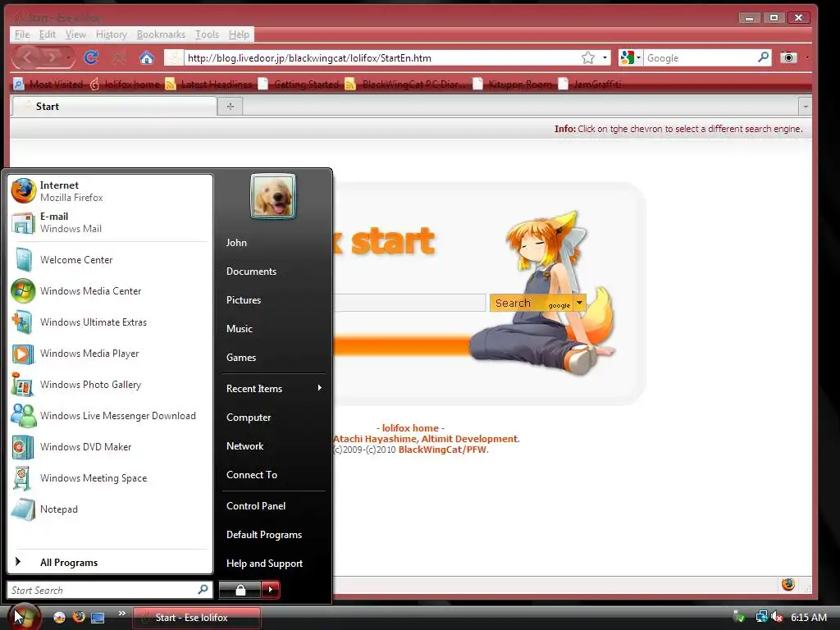Open Windows Ultimate Extras
This screenshot has width=840, height=630.
(110, 322)
